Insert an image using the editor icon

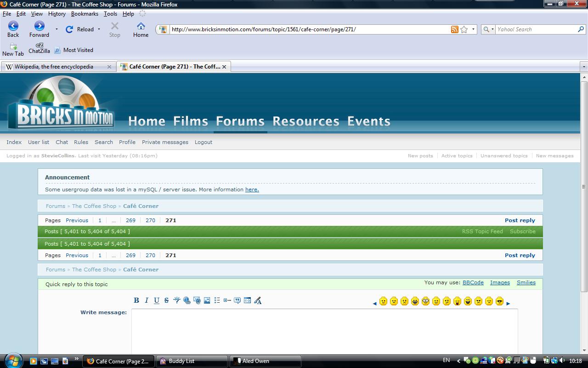(x=207, y=300)
